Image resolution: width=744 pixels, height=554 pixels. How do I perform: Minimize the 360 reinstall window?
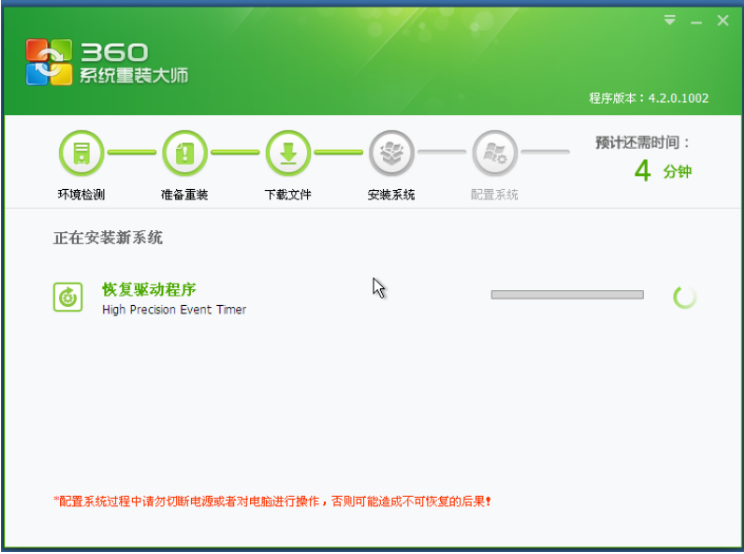pyautogui.click(x=696, y=22)
